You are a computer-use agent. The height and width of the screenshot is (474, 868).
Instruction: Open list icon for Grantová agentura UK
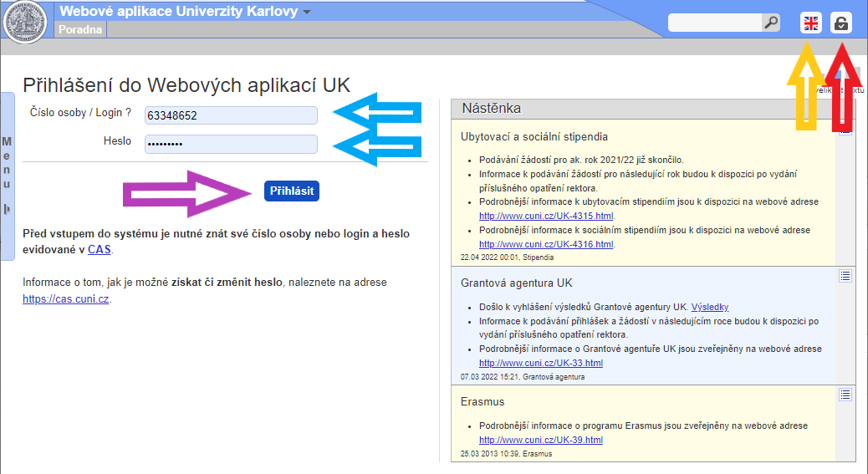pos(845,276)
